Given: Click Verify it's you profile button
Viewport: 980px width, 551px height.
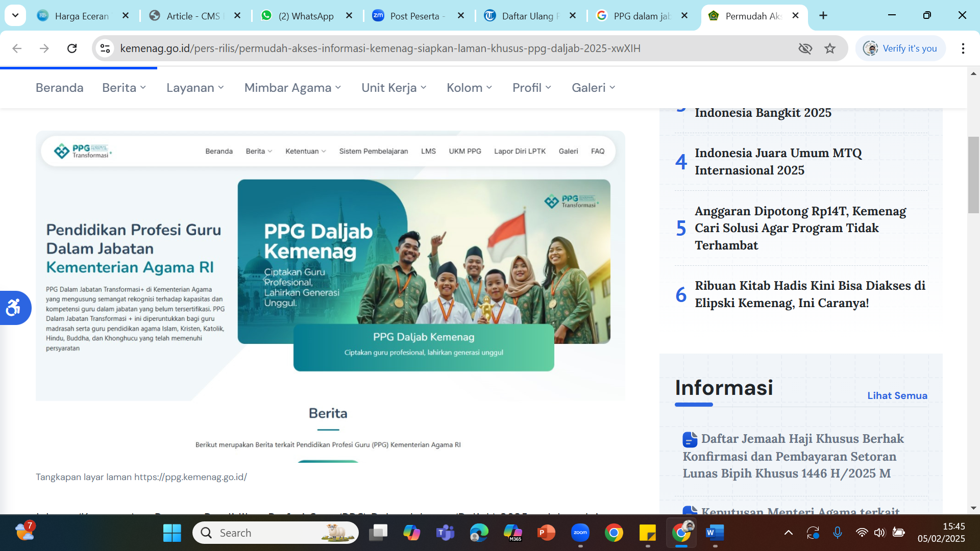Looking at the screenshot, I should 900,48.
